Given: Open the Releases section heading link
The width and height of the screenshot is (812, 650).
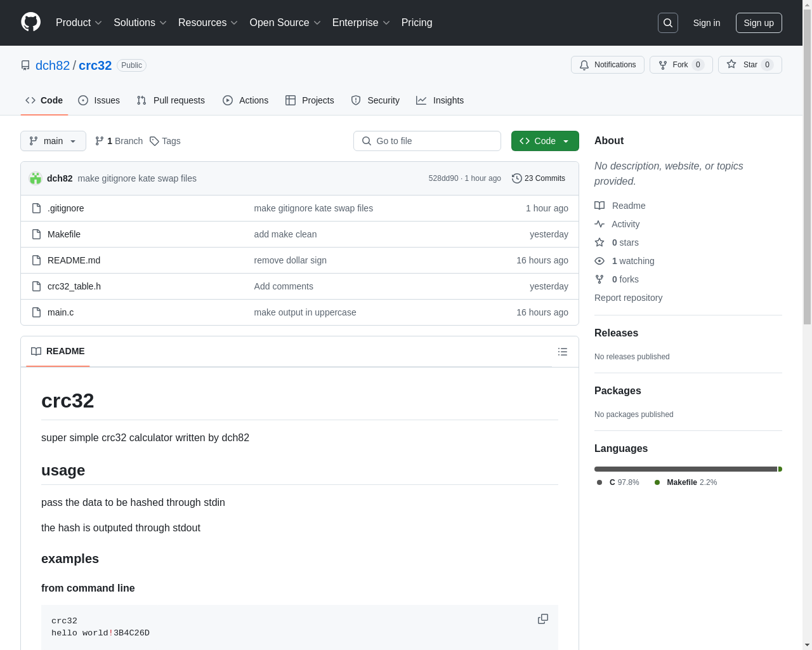Looking at the screenshot, I should click(x=616, y=333).
